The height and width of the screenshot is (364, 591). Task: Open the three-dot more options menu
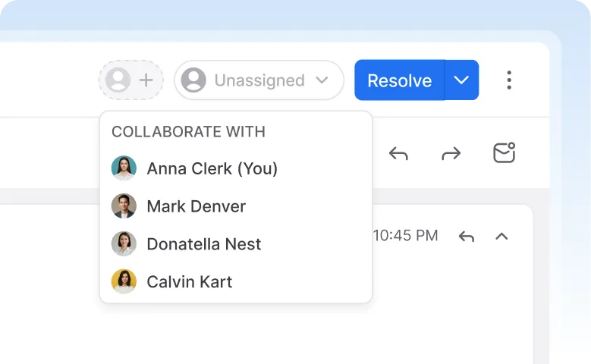[x=509, y=80]
